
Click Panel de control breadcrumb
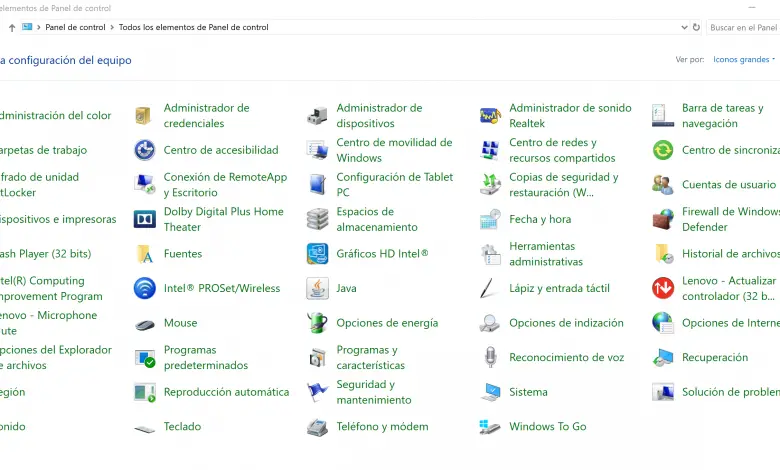[x=75, y=27]
